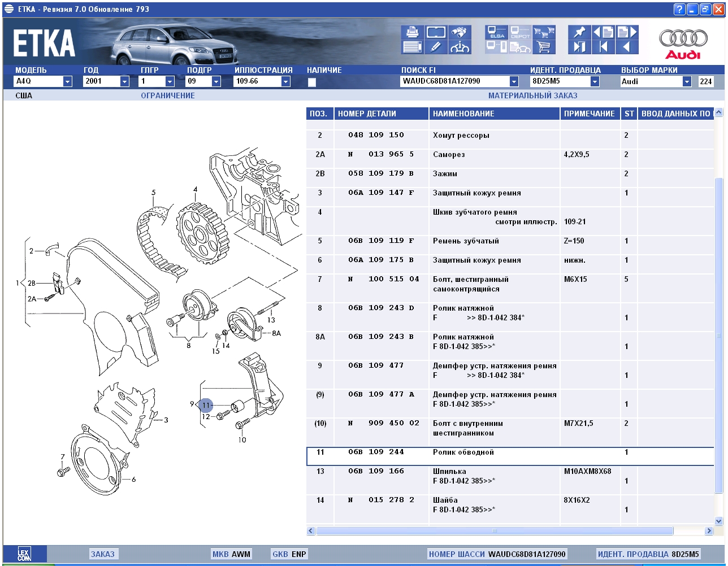Click the 'Шпилька' part name

point(449,471)
